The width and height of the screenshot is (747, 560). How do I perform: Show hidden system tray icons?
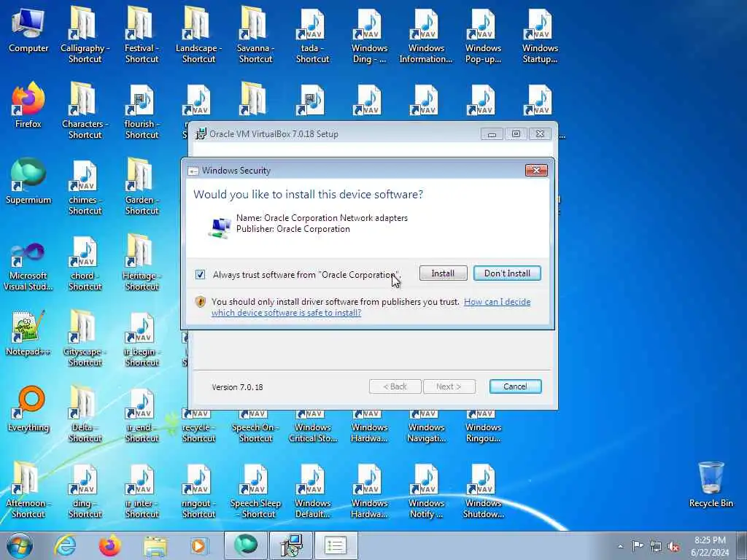pos(620,546)
